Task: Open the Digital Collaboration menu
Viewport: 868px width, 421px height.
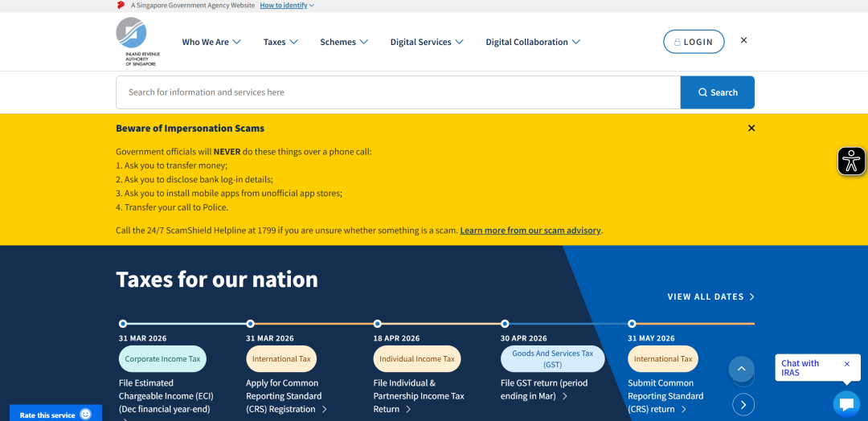Action: 532,42
